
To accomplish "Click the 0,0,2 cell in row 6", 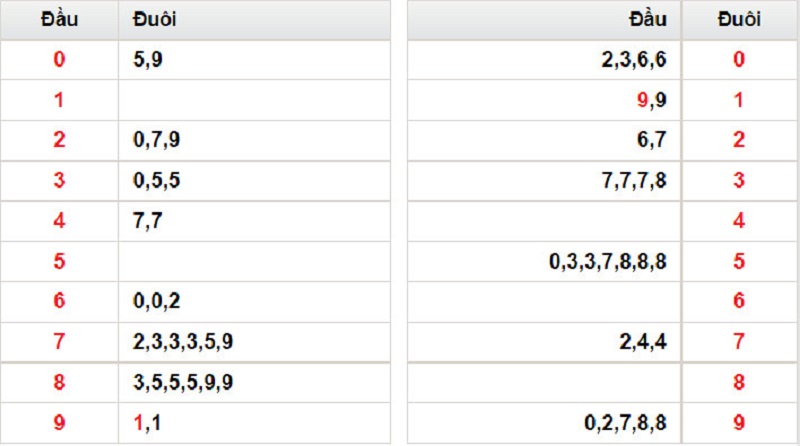I will (156, 301).
